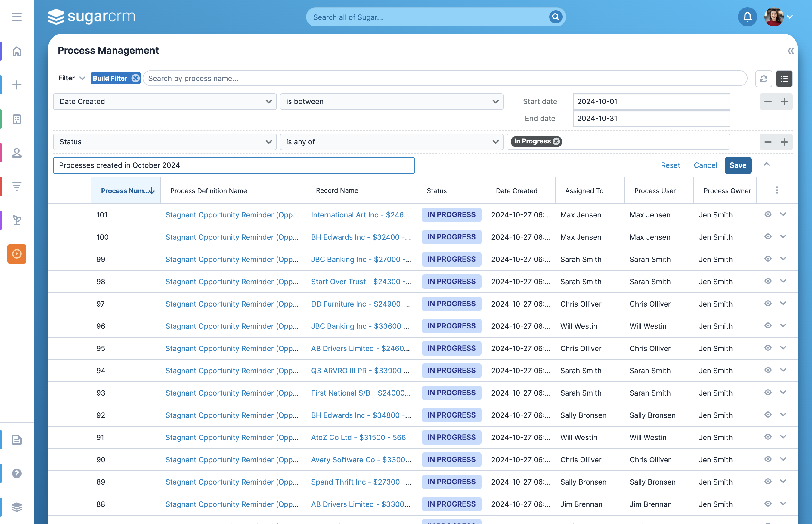Open Contacts person icon in sidebar

click(17, 153)
